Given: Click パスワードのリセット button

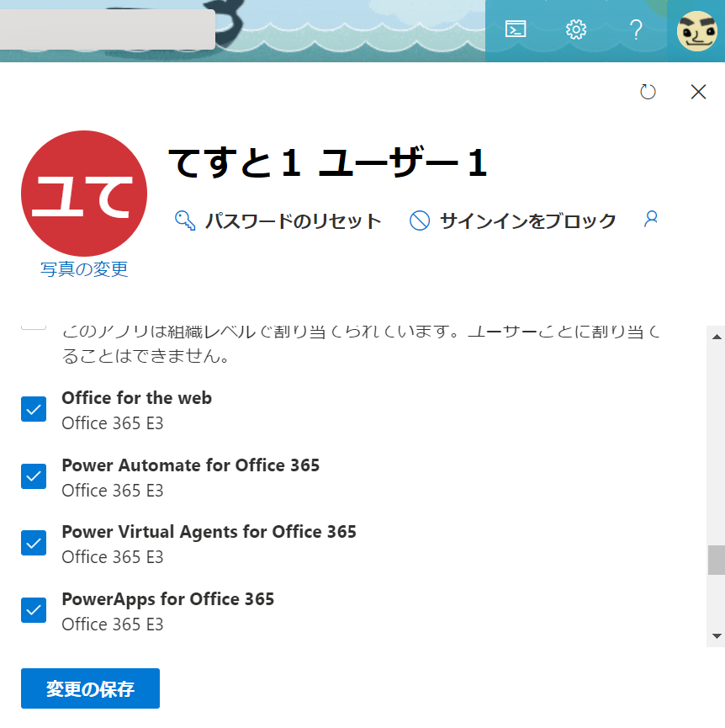Looking at the screenshot, I should click(x=294, y=221).
